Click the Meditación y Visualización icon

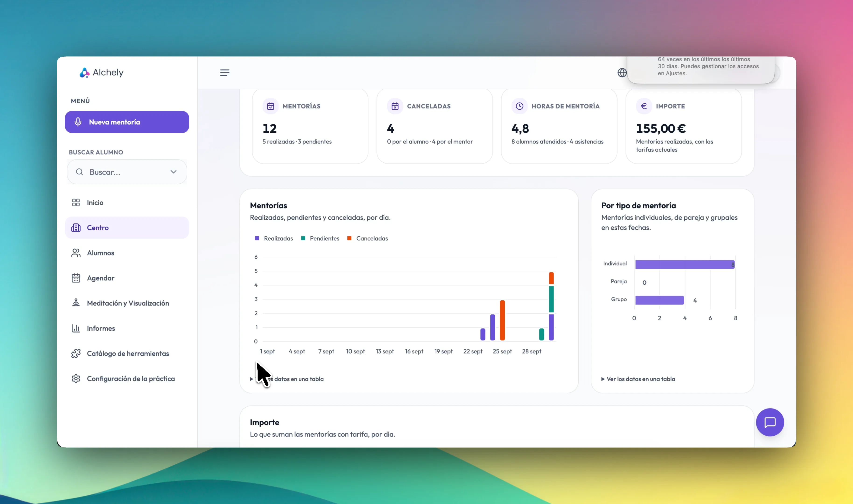pos(76,303)
